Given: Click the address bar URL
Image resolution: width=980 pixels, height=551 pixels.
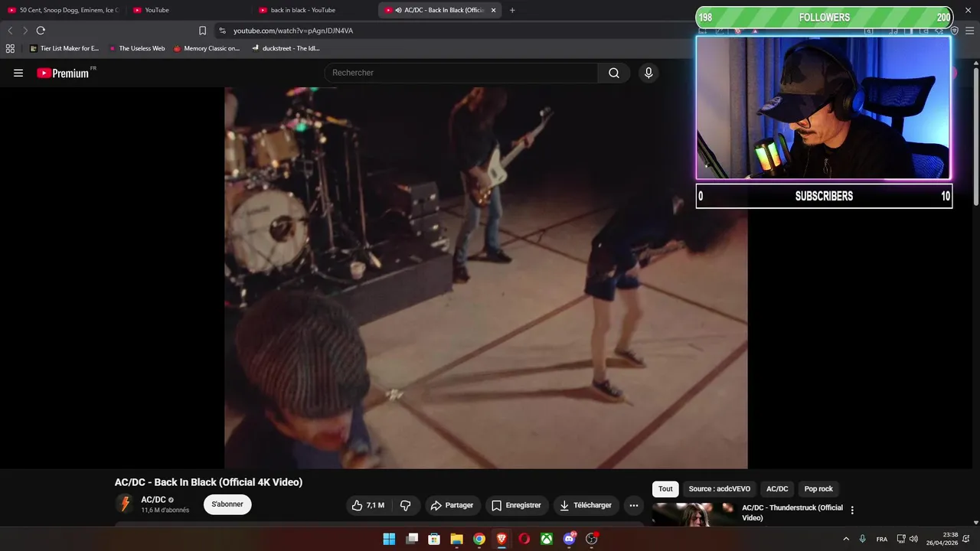Looking at the screenshot, I should 293,31.
